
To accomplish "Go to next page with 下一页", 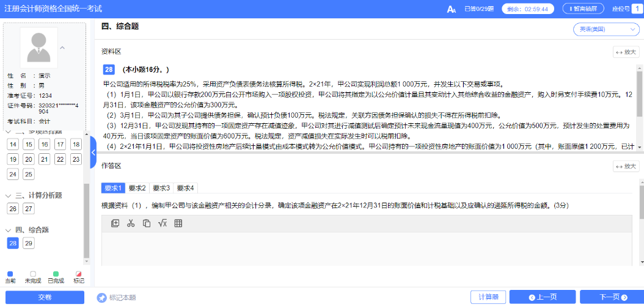I will click(x=613, y=297).
